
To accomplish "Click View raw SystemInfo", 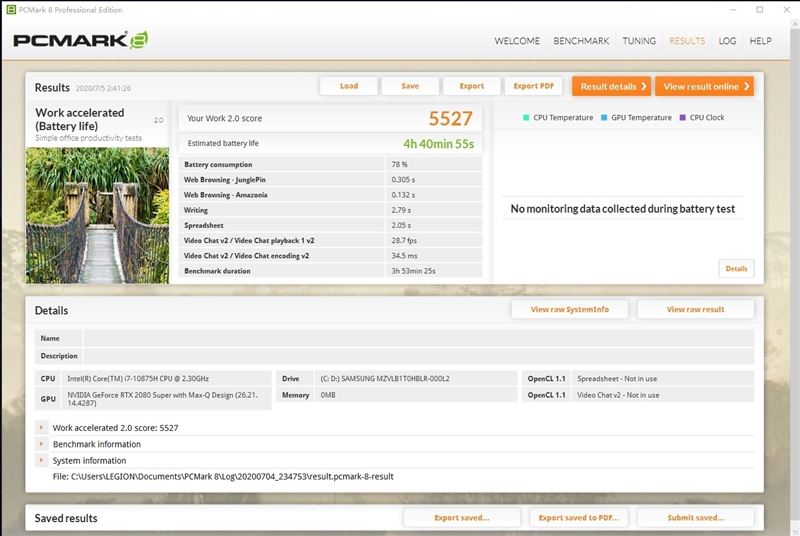I will 569,309.
